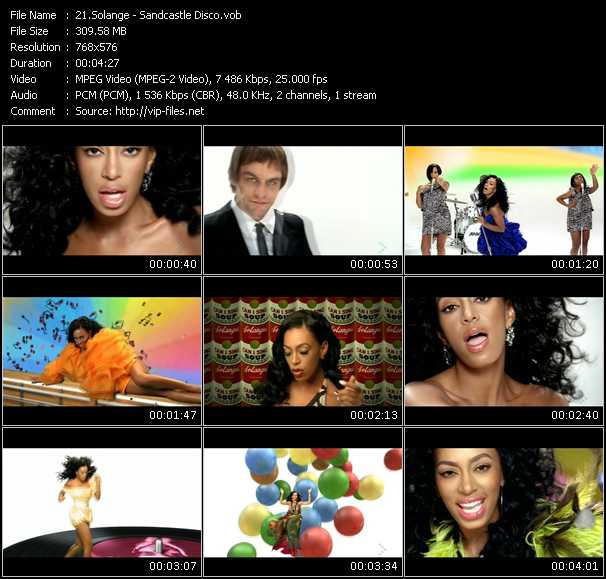
Task: Open the thumbnail at timestamp 00:00:40
Action: 102,200
